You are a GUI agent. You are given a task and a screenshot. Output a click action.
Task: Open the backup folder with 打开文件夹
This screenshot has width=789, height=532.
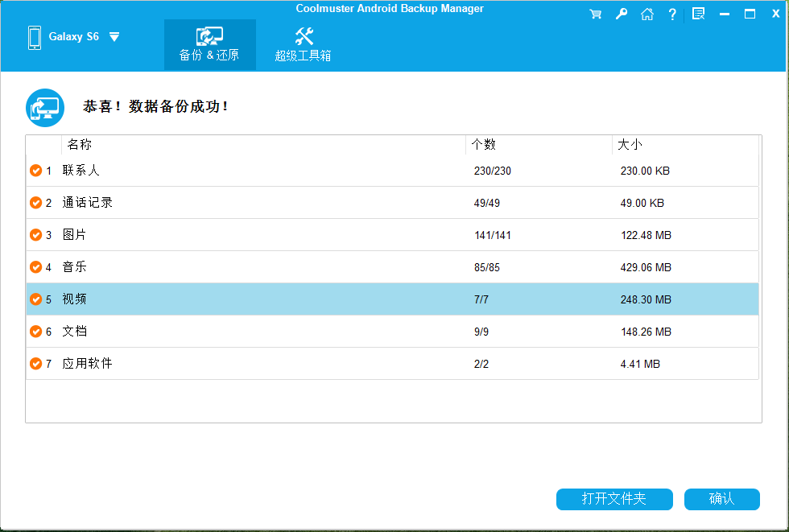tap(614, 499)
